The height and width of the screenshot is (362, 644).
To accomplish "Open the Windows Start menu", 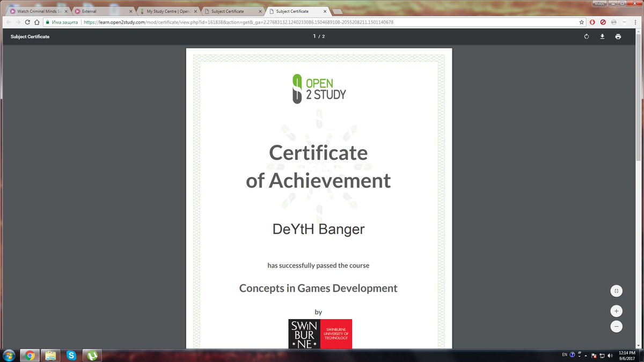I will 9,355.
